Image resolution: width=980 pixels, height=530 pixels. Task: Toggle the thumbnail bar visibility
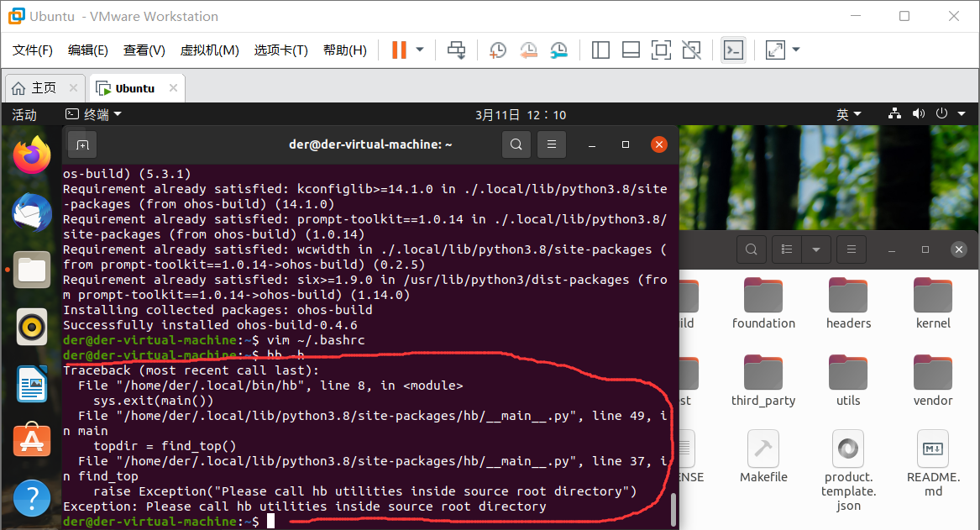(x=631, y=50)
